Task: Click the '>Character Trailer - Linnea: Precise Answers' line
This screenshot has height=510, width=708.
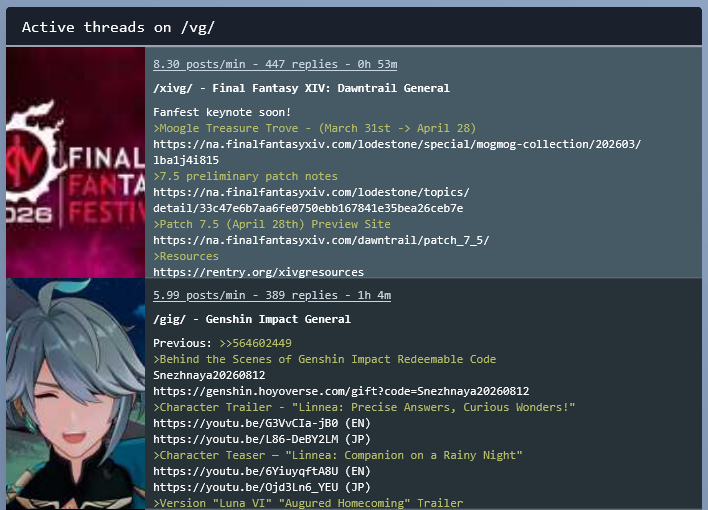Action: pos(364,407)
